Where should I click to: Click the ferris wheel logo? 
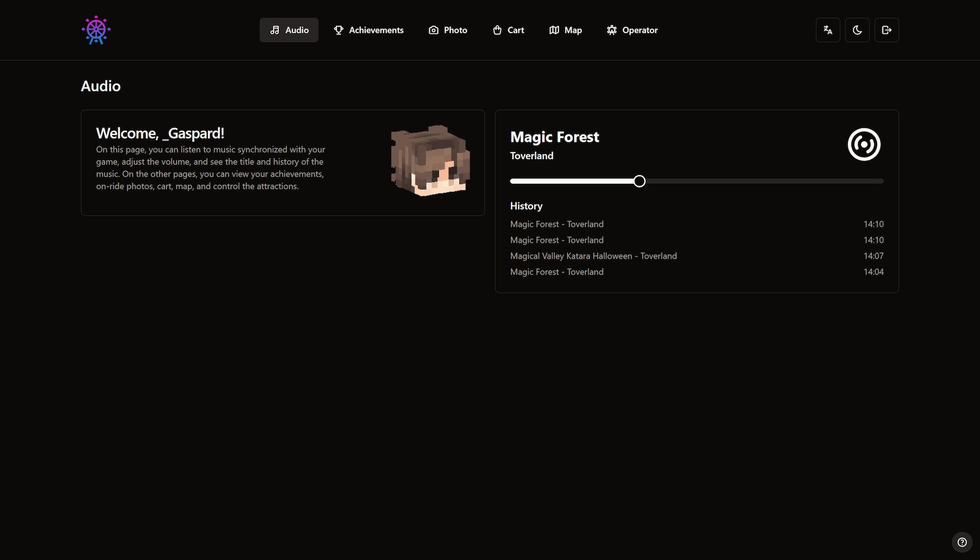[x=95, y=30]
